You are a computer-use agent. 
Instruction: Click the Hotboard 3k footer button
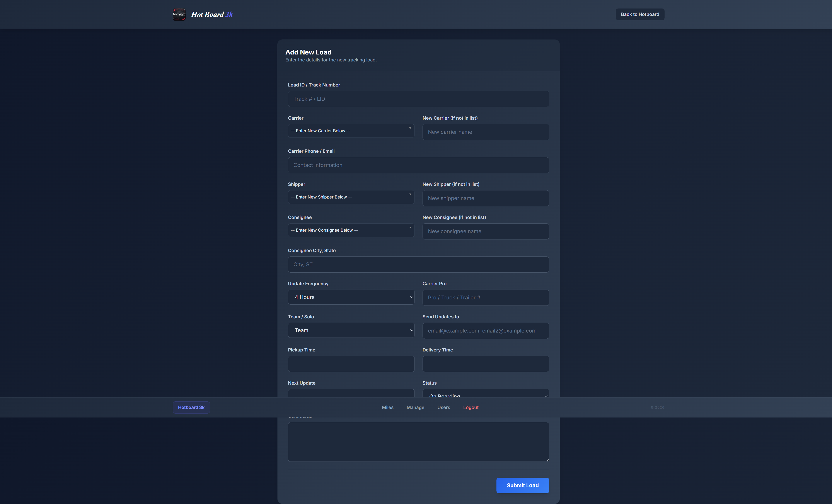191,407
